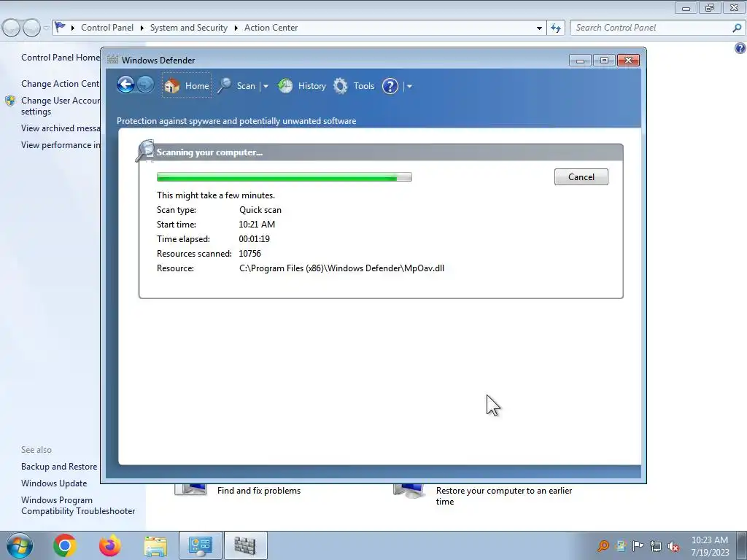Click the Action Center flag icon in address bar

coord(60,27)
